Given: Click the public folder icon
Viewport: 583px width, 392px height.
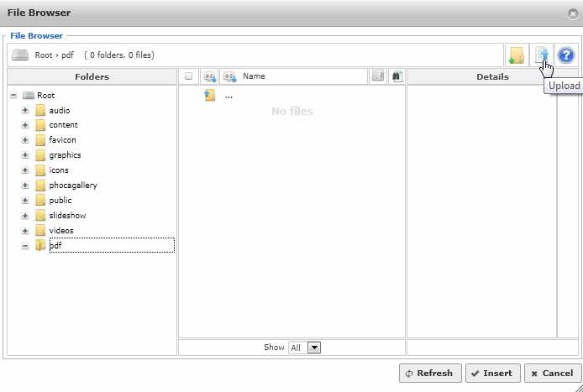Looking at the screenshot, I should 40,201.
